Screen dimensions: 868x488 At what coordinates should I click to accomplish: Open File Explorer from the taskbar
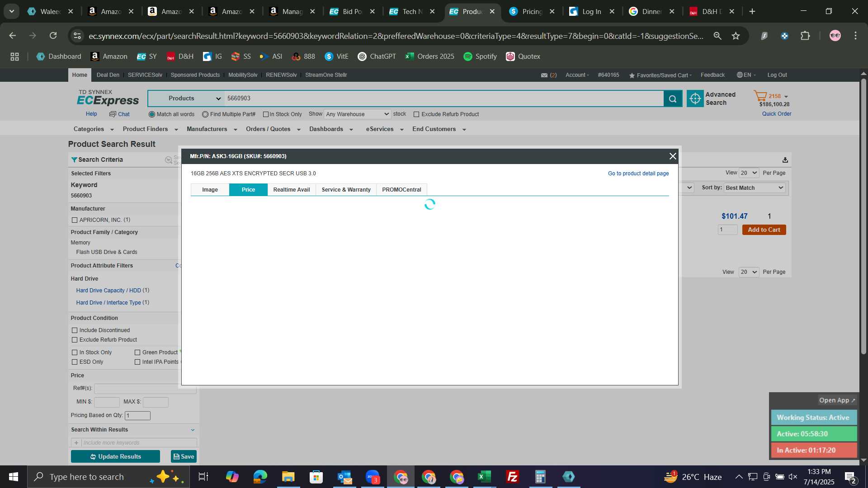[x=288, y=477]
